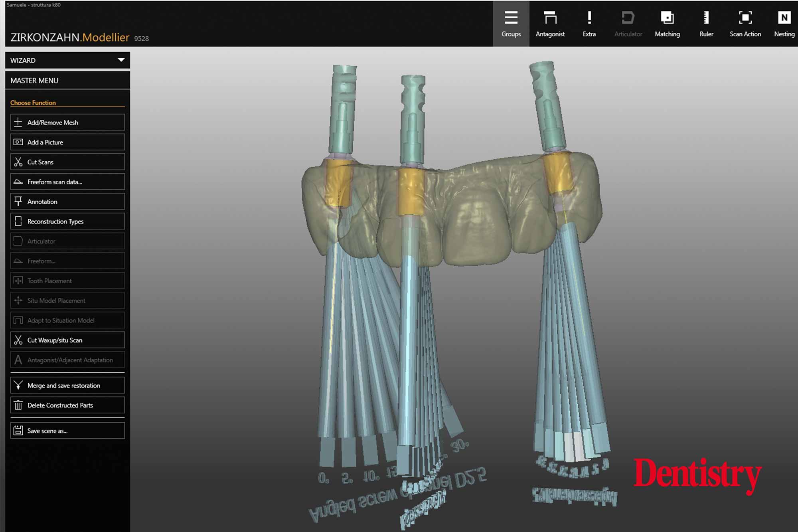798x532 pixels.
Task: Click the disabled Freeform entry
Action: point(67,261)
